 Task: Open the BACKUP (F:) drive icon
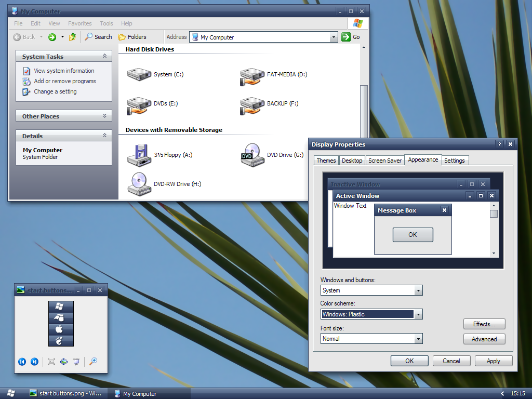click(252, 105)
